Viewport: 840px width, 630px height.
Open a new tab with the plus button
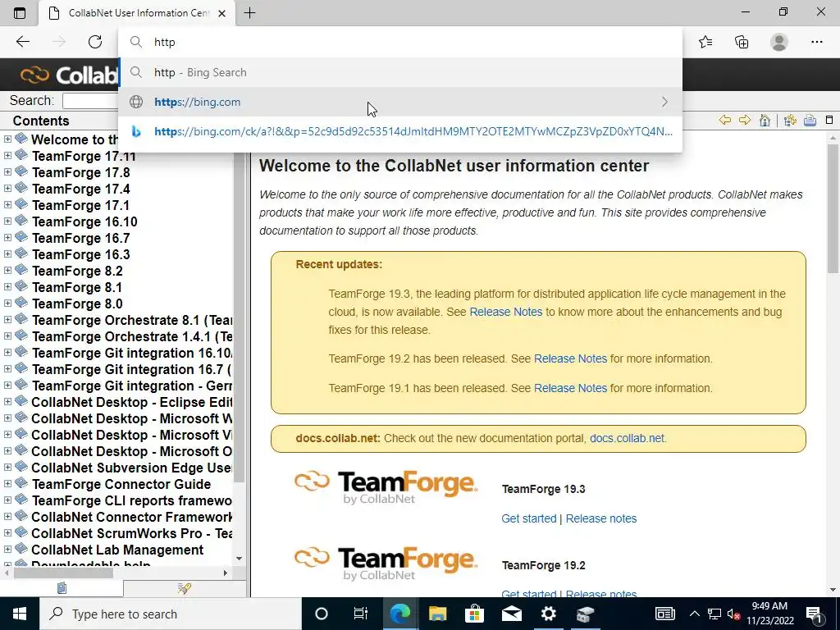[x=249, y=13]
